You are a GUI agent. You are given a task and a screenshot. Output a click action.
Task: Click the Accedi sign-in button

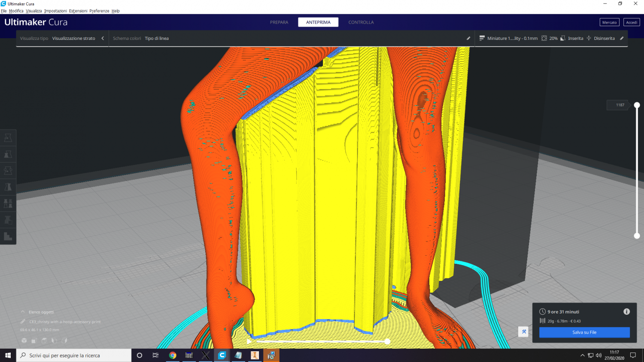coord(632,22)
